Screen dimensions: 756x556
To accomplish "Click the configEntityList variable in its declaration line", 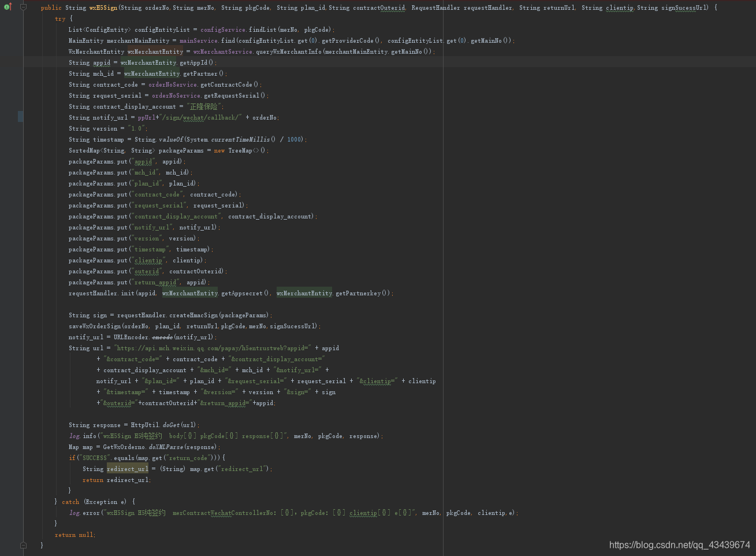I will (x=162, y=29).
